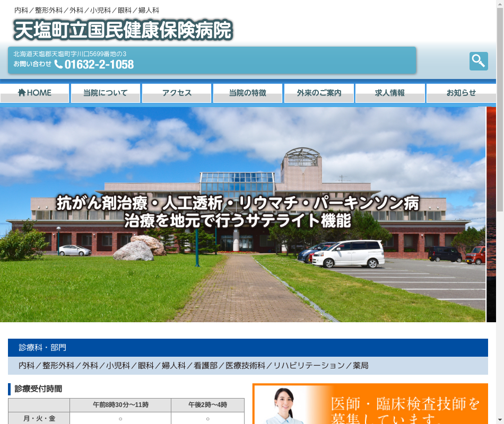
Task: Open the リハビリテーション department link
Action: point(309,366)
